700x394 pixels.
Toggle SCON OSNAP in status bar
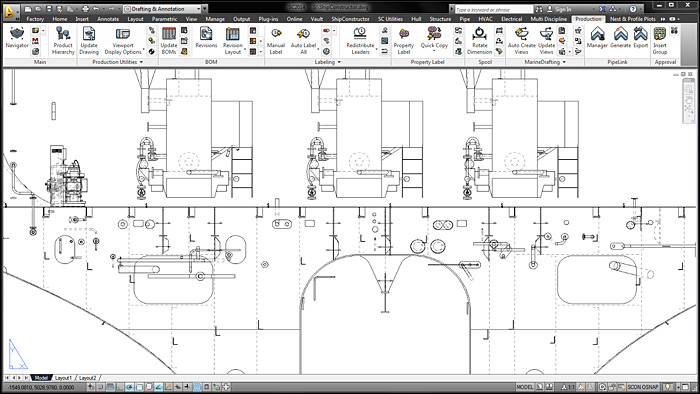643,387
